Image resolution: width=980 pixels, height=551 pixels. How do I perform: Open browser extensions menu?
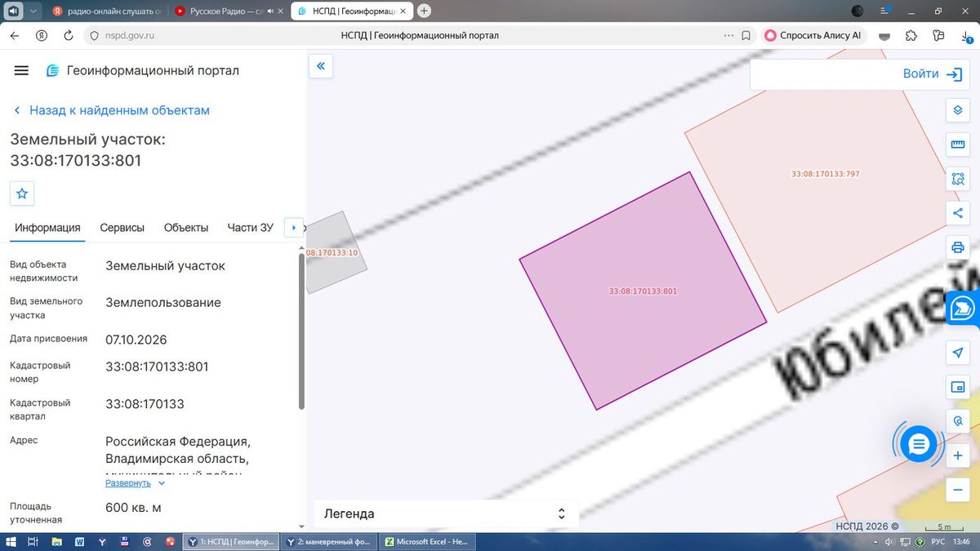click(x=911, y=36)
